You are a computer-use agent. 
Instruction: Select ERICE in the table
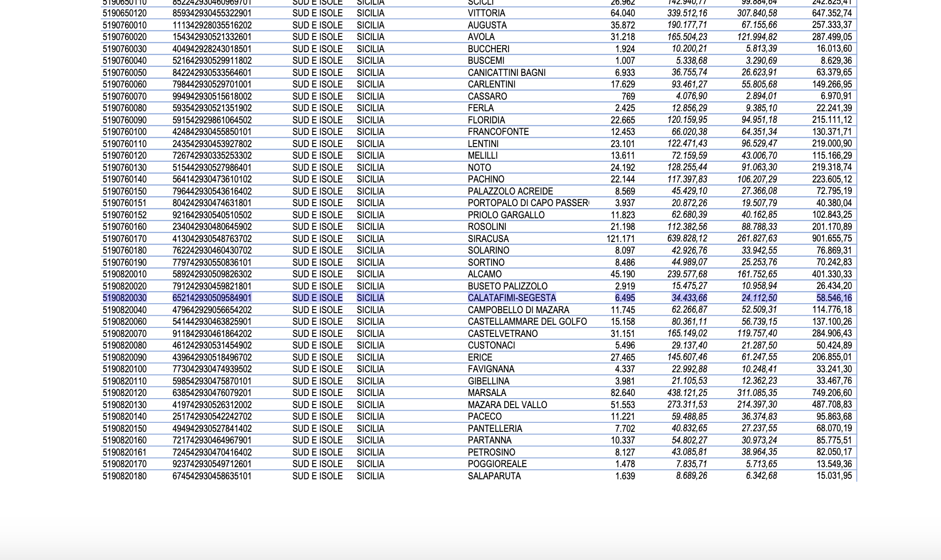(479, 358)
